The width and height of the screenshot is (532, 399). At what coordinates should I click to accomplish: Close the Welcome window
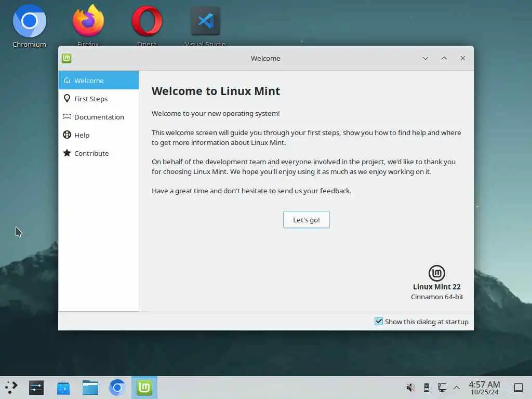(x=462, y=58)
